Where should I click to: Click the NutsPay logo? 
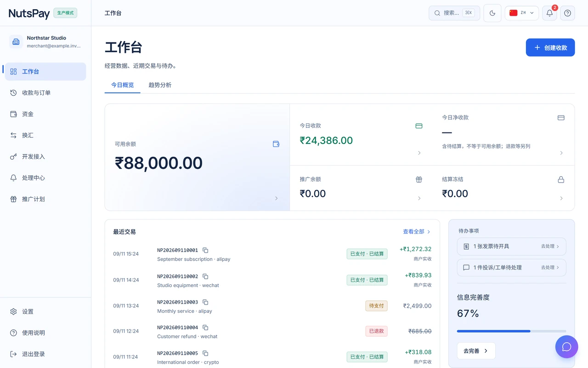[29, 13]
